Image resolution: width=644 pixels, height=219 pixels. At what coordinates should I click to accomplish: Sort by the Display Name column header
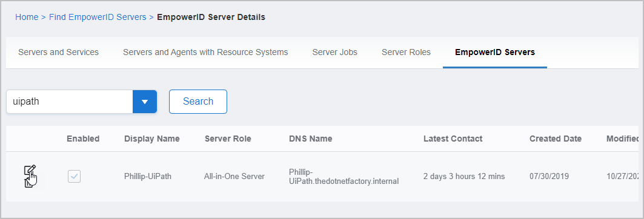pyautogui.click(x=152, y=139)
